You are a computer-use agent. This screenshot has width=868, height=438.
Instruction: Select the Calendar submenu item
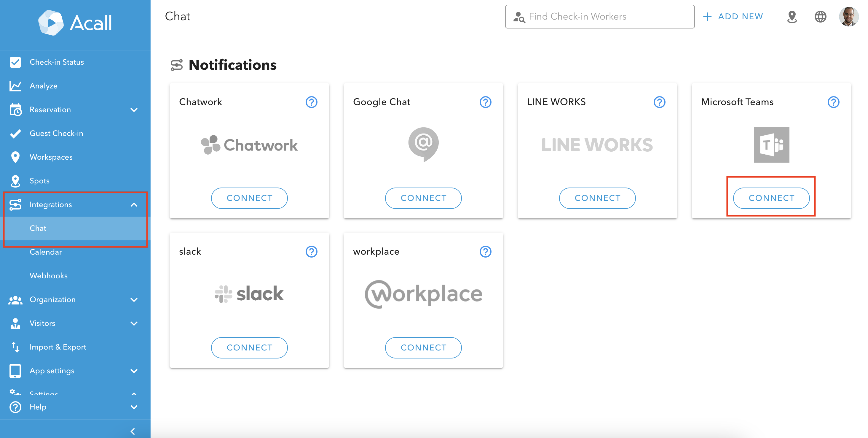[x=75, y=252]
